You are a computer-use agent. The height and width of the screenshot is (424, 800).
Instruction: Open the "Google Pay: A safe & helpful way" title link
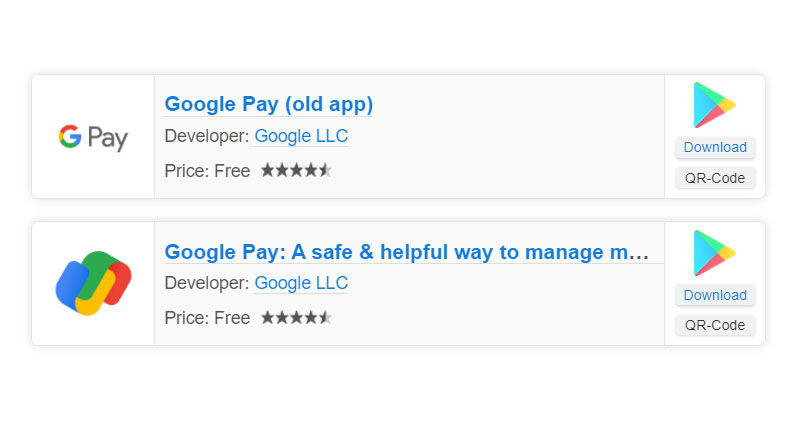(407, 252)
